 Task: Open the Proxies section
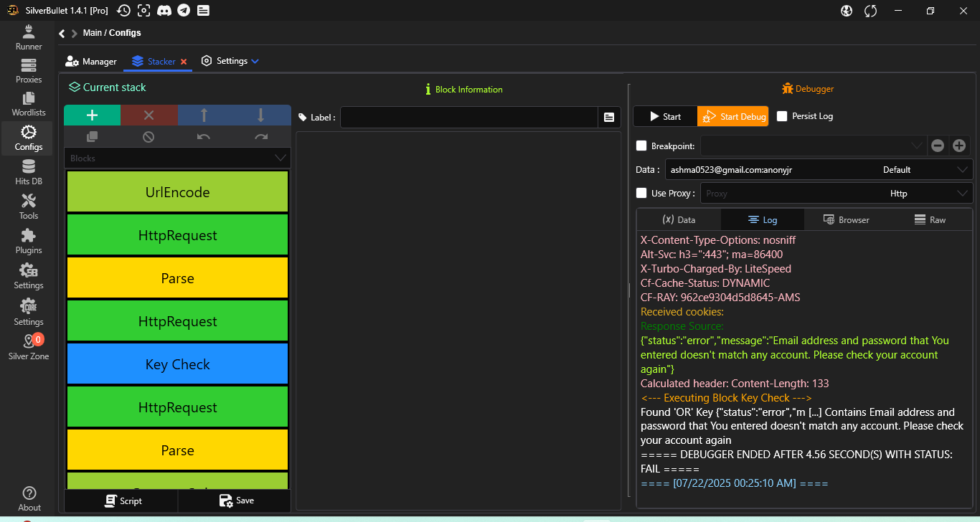(29, 71)
